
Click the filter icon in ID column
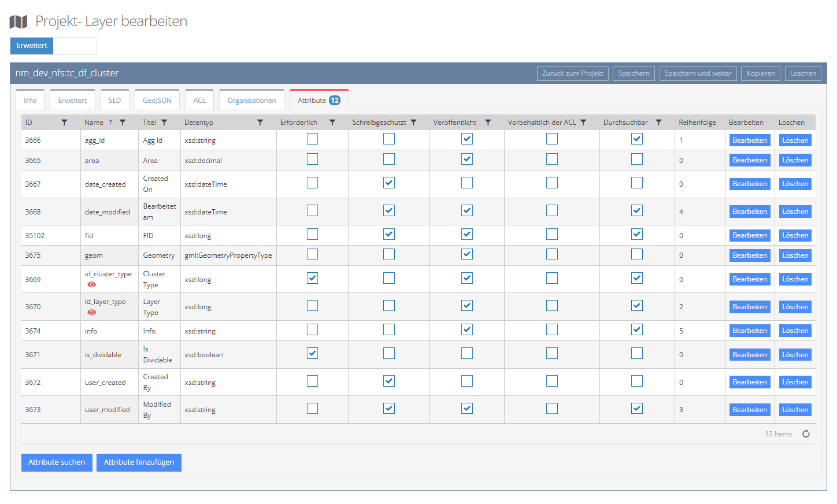pos(64,123)
